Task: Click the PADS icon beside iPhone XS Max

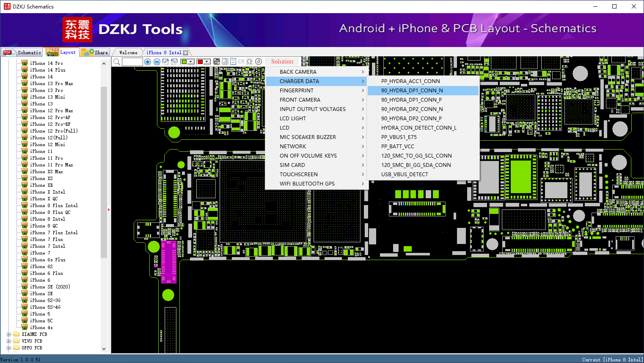Action: click(x=25, y=172)
